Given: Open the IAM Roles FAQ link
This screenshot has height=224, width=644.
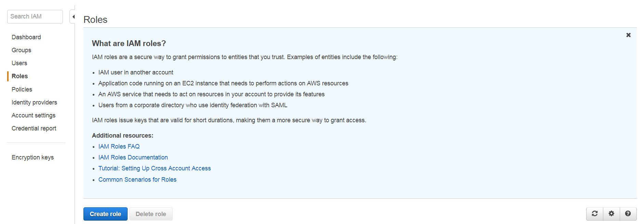Looking at the screenshot, I should [119, 146].
